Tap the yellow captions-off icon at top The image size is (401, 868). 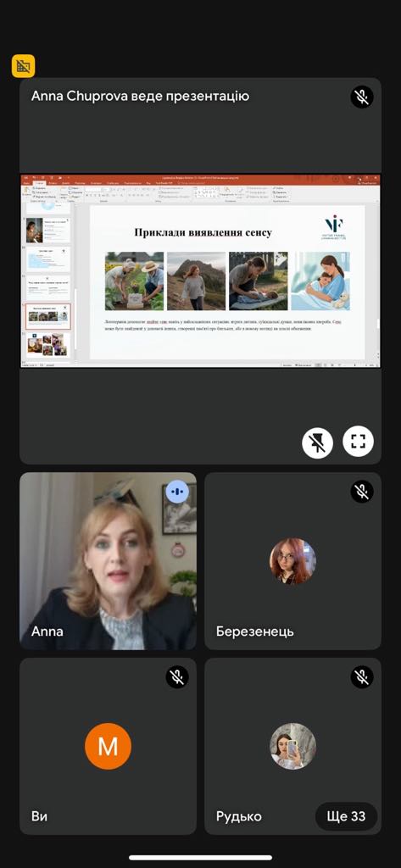coord(23,66)
